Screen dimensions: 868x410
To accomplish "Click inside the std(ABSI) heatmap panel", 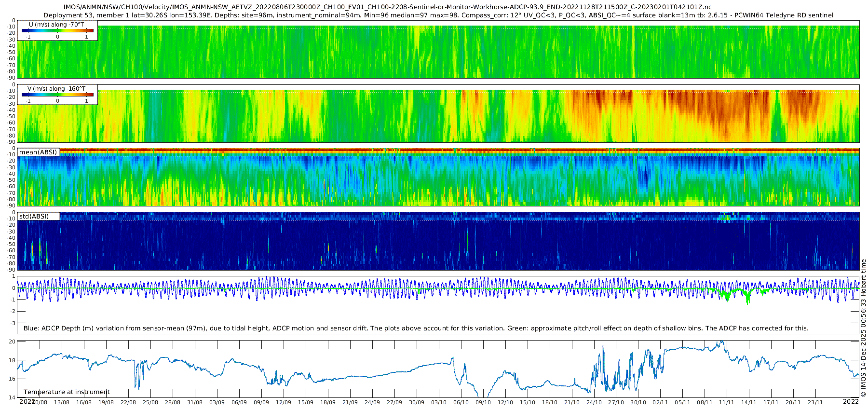I will tap(438, 241).
